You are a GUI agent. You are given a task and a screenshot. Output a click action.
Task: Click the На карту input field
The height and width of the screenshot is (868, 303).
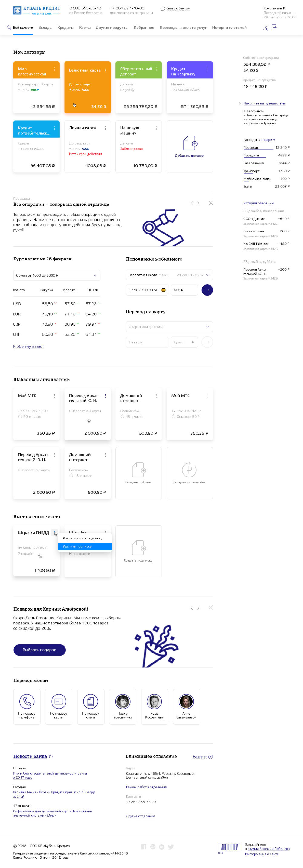tap(147, 342)
